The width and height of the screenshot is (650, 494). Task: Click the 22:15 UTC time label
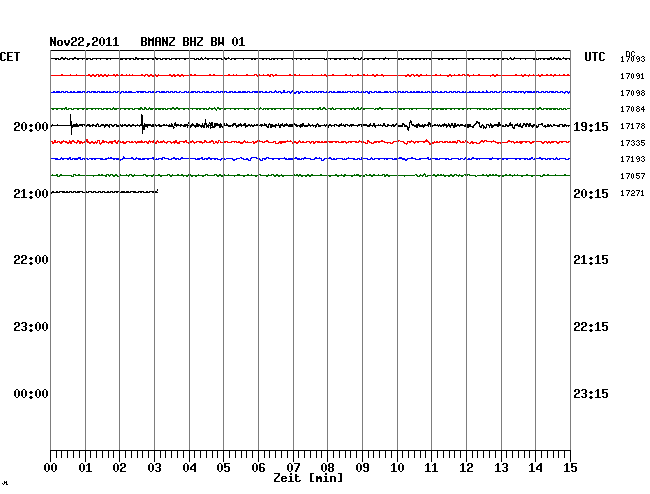(591, 327)
